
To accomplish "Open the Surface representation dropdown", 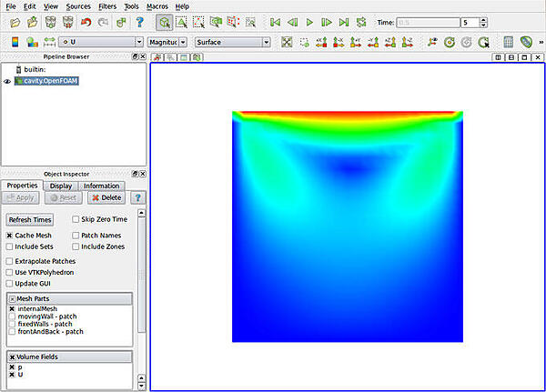I will point(233,42).
